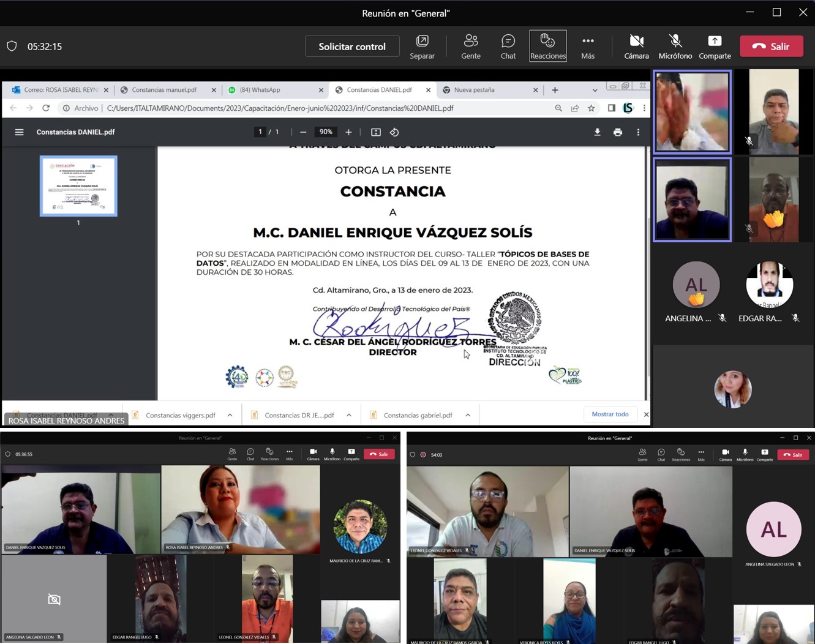Open Reacciones in bottom-left meeting window
Image resolution: width=815 pixels, height=644 pixels.
click(x=269, y=454)
